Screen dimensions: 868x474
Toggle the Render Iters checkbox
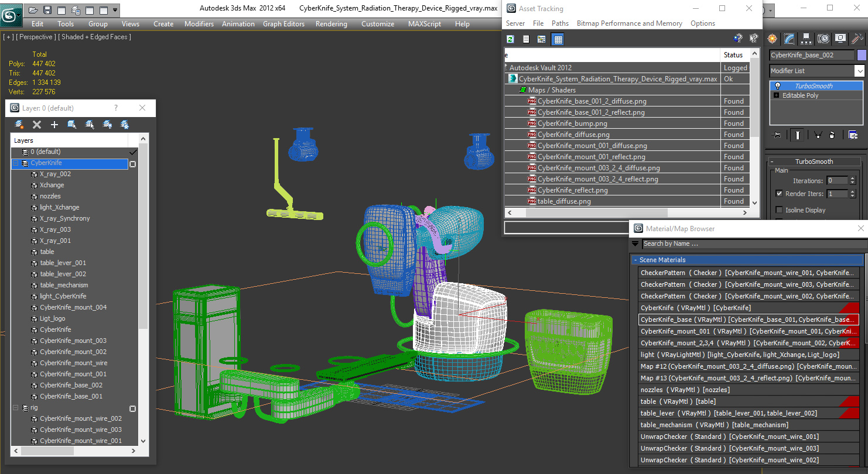tap(779, 194)
